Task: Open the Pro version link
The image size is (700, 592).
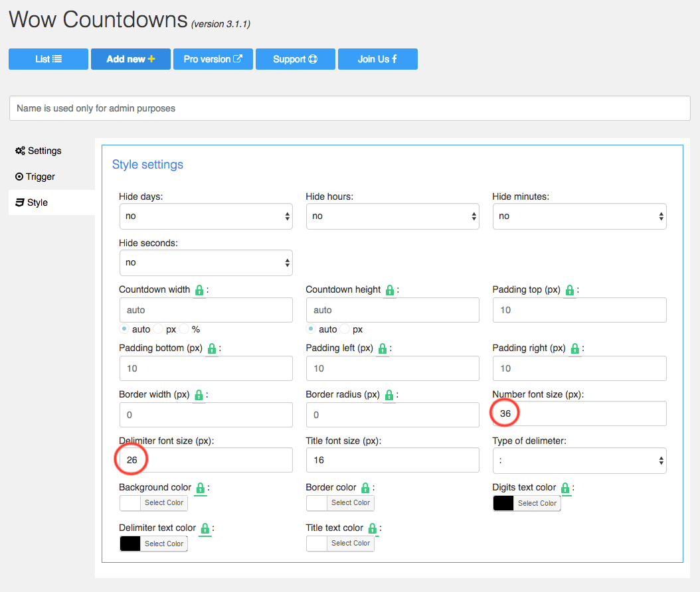Action: pos(213,59)
